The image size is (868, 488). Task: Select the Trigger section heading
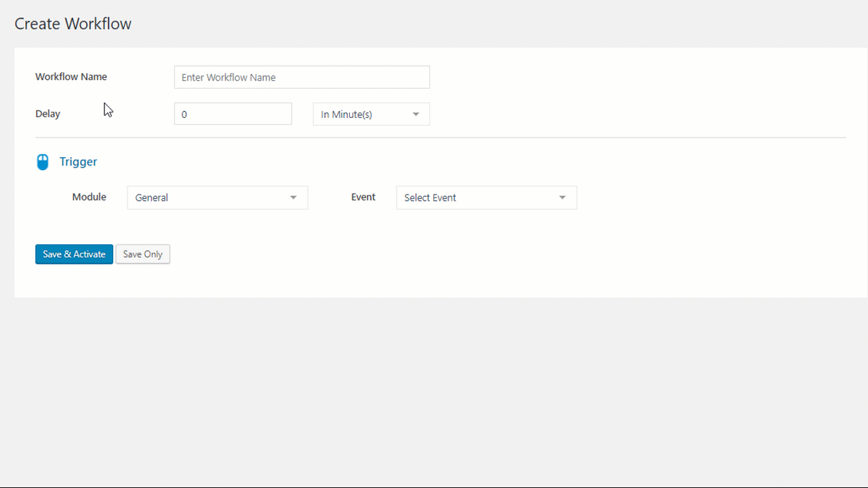tap(78, 162)
